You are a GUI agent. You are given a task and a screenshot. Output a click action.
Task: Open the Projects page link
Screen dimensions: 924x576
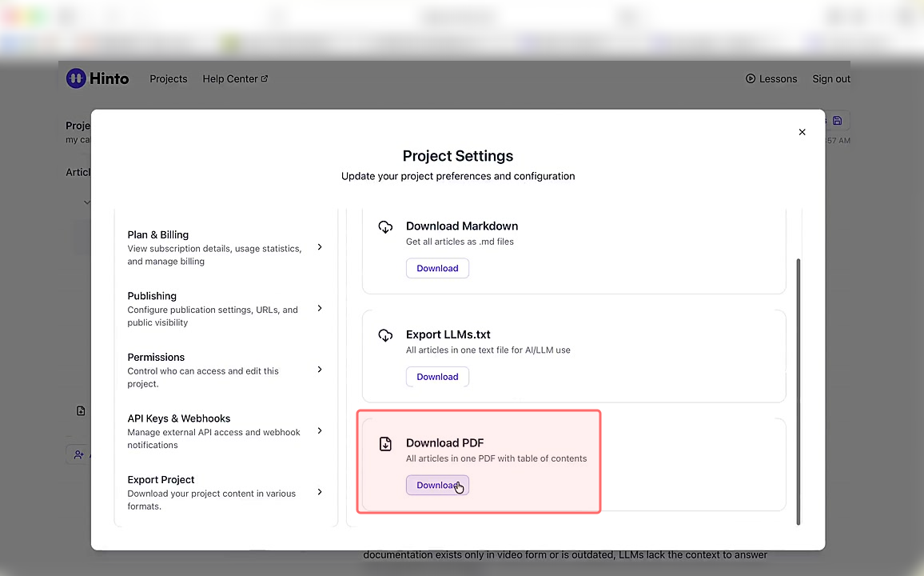(x=169, y=78)
